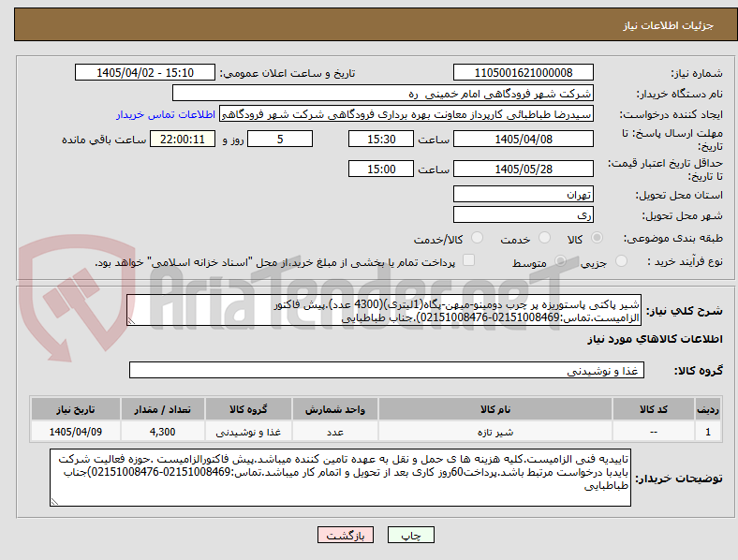The image size is (738, 560).
Task: Click the remaining time field 22:00:11
Action: [183, 139]
